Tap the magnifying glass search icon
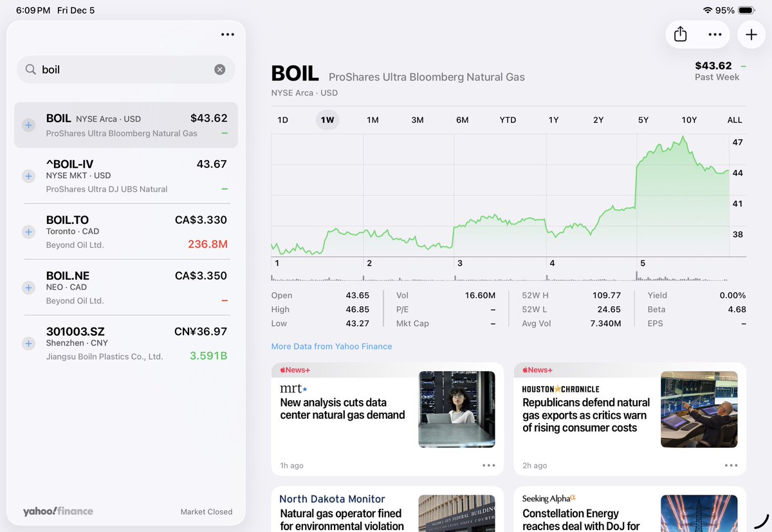Screen dimensions: 772x532 point(30,69)
